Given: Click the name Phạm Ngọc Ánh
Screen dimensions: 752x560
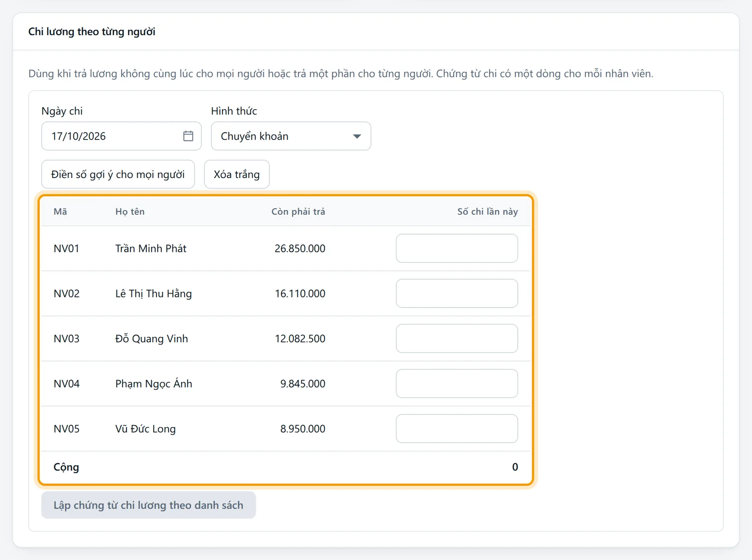Looking at the screenshot, I should [x=154, y=384].
